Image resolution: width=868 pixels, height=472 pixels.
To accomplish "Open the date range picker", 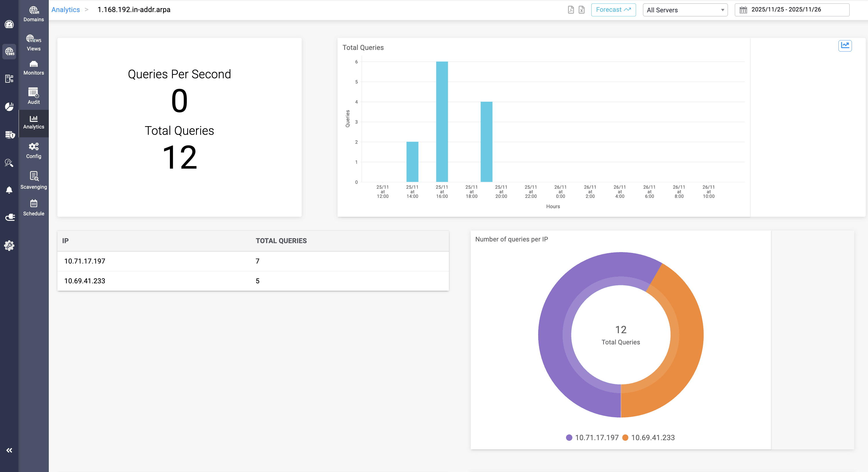I will pyautogui.click(x=792, y=10).
